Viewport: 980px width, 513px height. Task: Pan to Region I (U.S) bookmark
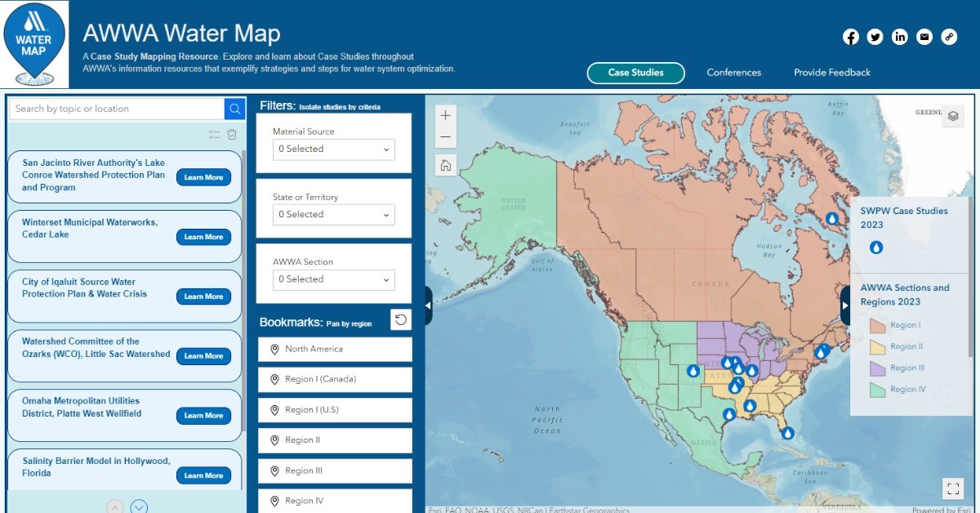pyautogui.click(x=335, y=410)
